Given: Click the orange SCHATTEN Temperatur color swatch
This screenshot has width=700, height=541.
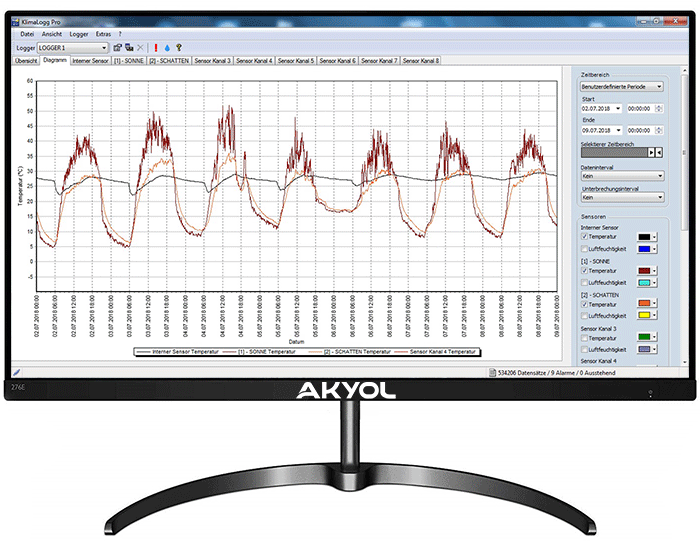Looking at the screenshot, I should [644, 304].
